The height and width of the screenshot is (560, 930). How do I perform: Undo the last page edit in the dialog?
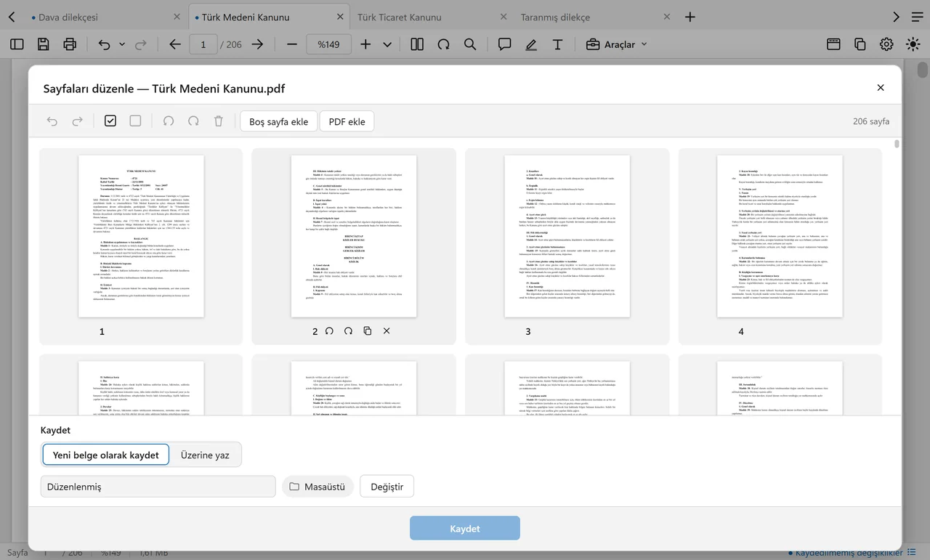[52, 121]
